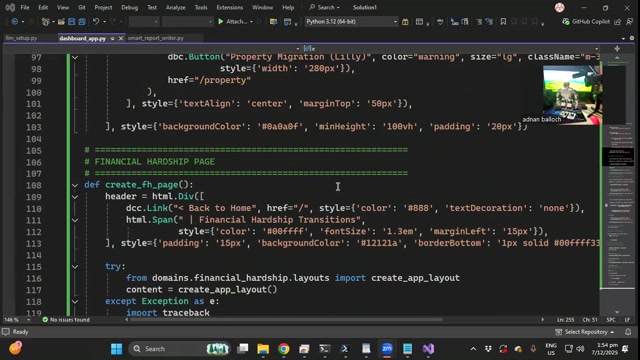This screenshot has height=360, width=640.
Task: Open Google Chrome from the taskbar
Action: pyautogui.click(x=284, y=349)
